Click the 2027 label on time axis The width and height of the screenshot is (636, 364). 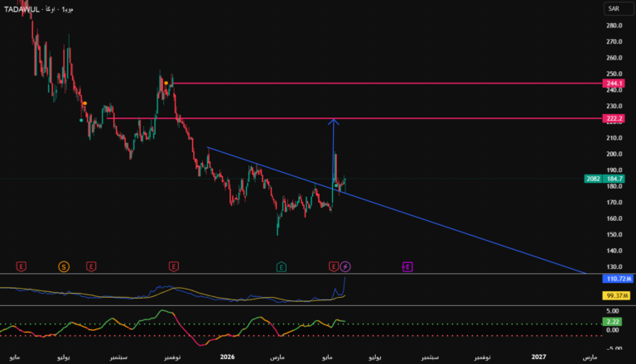pos(538,357)
